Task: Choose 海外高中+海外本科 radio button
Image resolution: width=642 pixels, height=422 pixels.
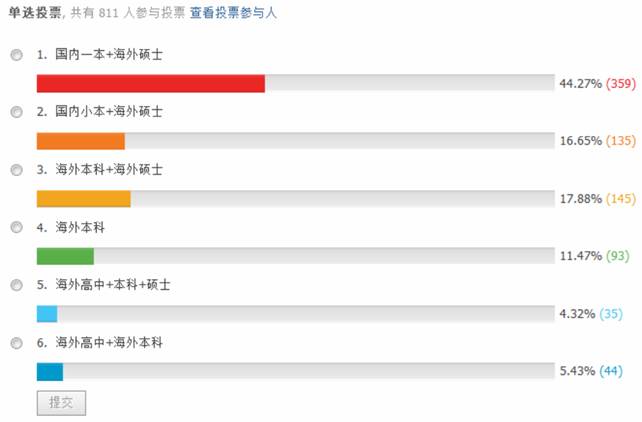Action: point(16,343)
